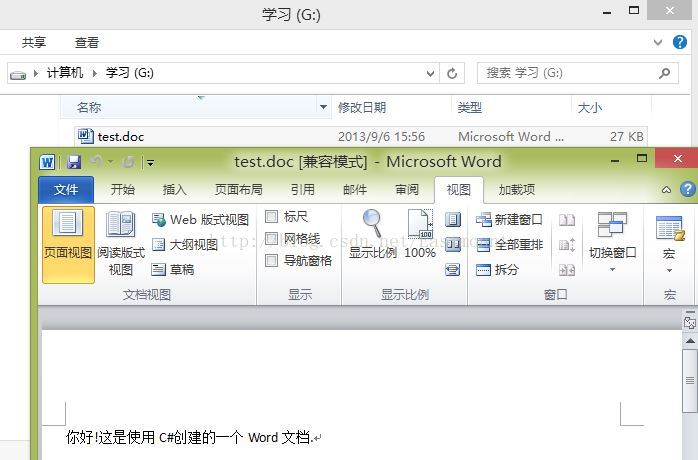The height and width of the screenshot is (460, 698).
Task: Open Explorer address bar history dropdown
Action: pos(430,73)
